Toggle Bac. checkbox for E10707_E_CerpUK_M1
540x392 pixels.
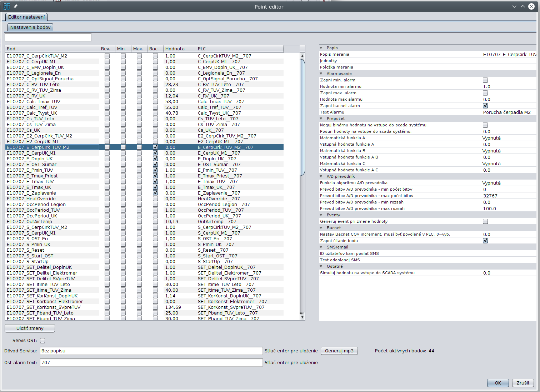[155, 153]
